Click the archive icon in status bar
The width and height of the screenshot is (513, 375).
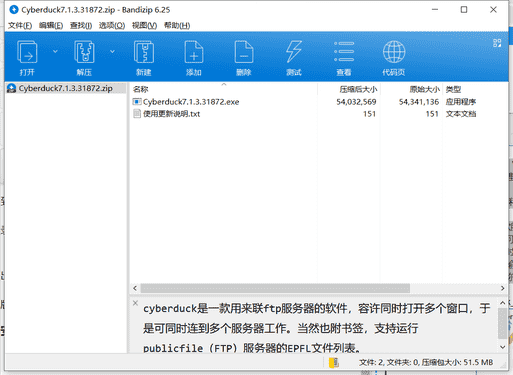(334, 363)
